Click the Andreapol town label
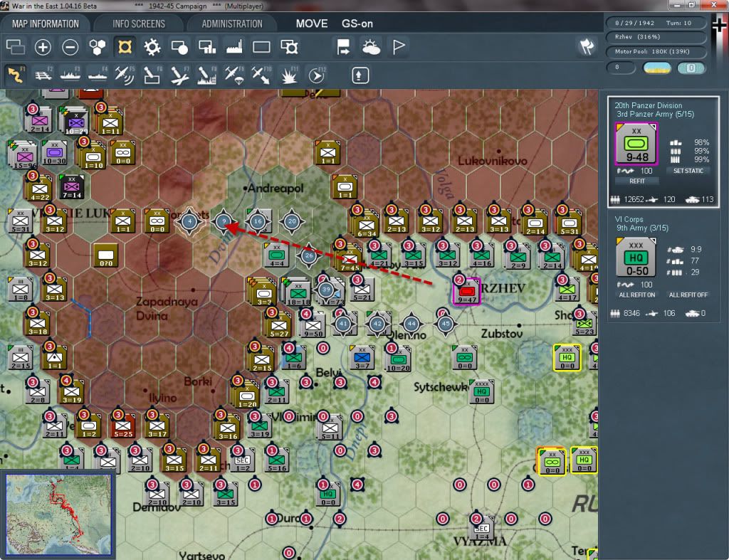The image size is (729, 560). 276,189
